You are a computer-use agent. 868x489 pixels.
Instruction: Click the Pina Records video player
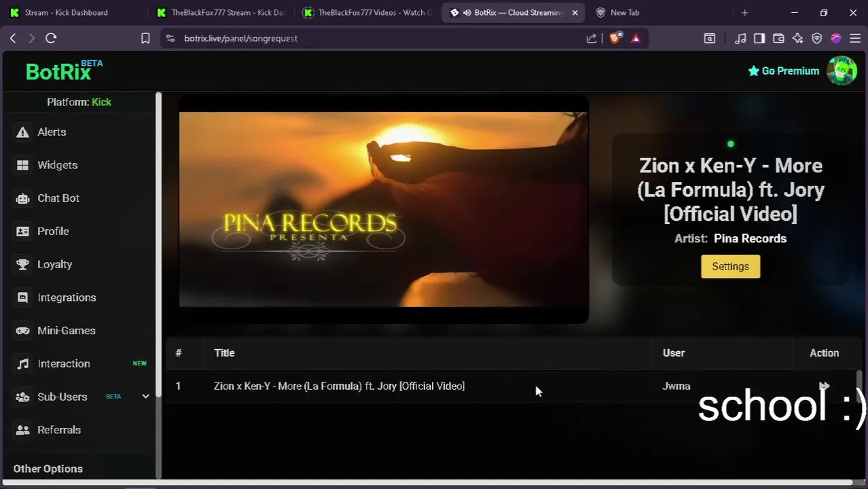383,209
